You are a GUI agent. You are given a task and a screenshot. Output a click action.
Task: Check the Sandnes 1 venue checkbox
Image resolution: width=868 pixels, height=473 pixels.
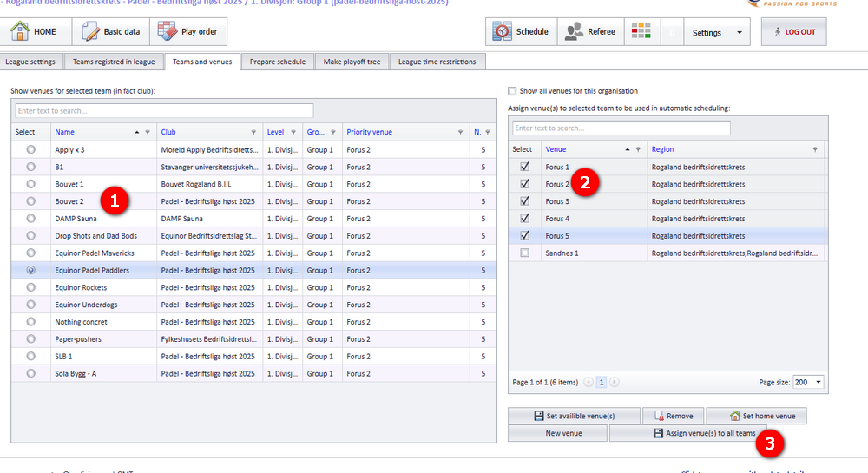click(525, 253)
